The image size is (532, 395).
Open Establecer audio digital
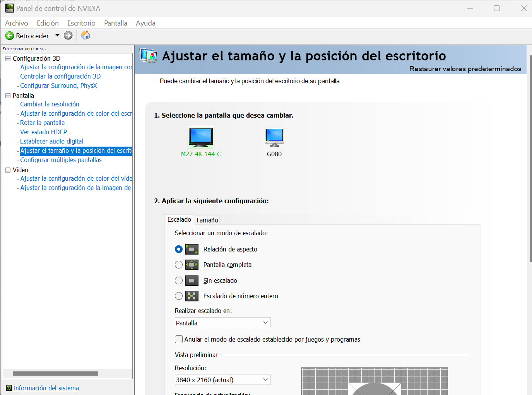(x=51, y=141)
